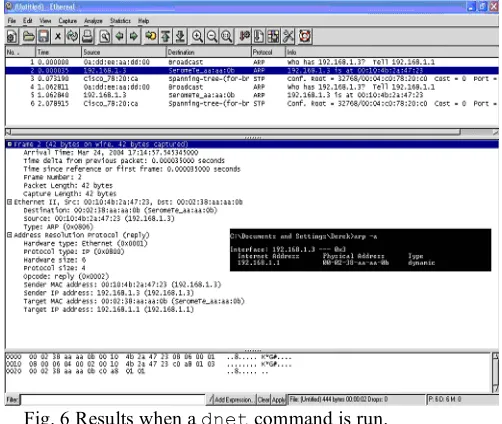This screenshot has width=502, height=424.
Task: Sort packets by the Info column header
Action: tap(392, 52)
